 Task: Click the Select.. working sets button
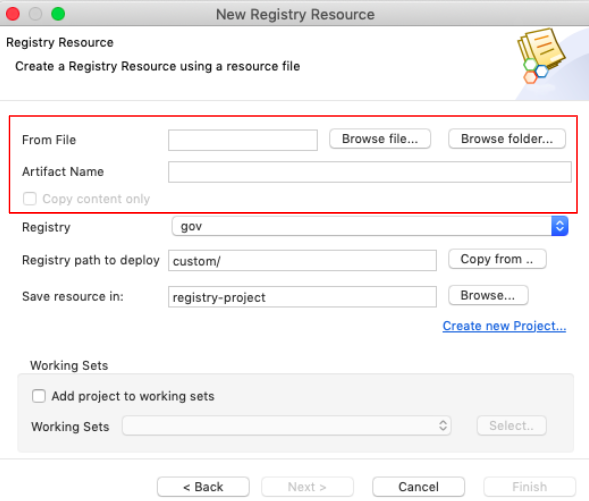click(x=511, y=426)
